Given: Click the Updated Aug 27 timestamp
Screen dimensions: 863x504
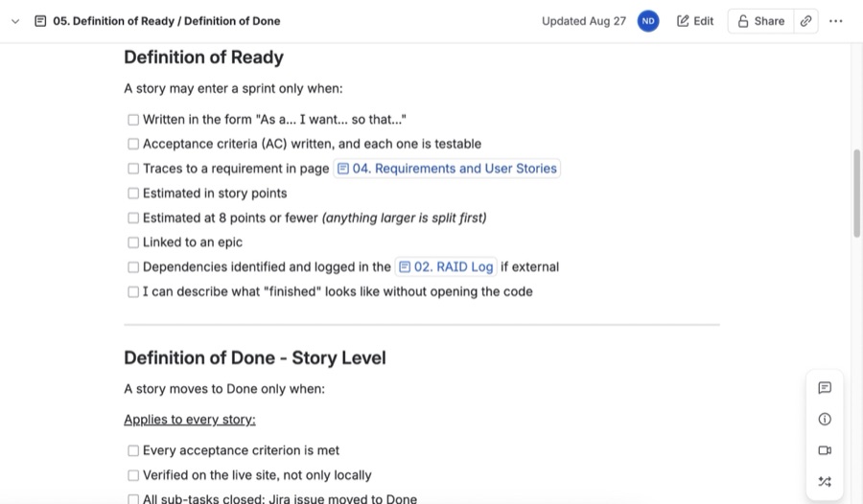Looking at the screenshot, I should 584,21.
